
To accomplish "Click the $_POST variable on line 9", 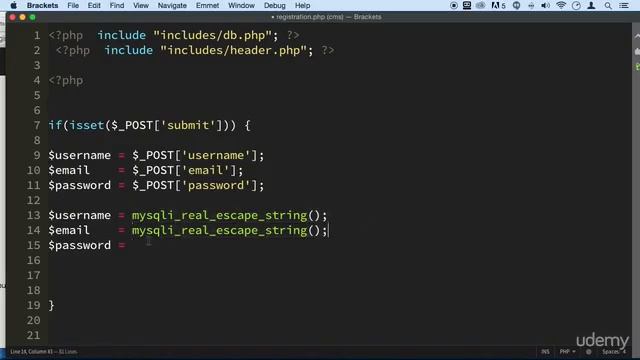I will click(x=153, y=156).
